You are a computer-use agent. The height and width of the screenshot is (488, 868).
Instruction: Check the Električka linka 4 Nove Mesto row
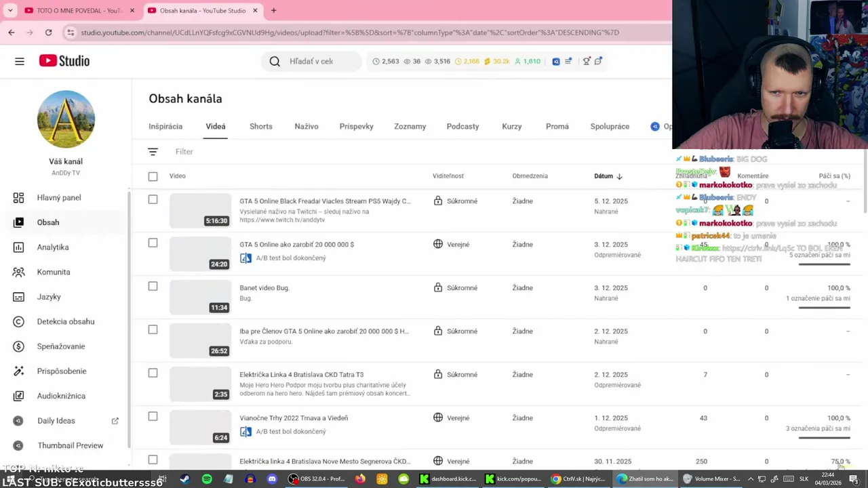[x=153, y=460]
